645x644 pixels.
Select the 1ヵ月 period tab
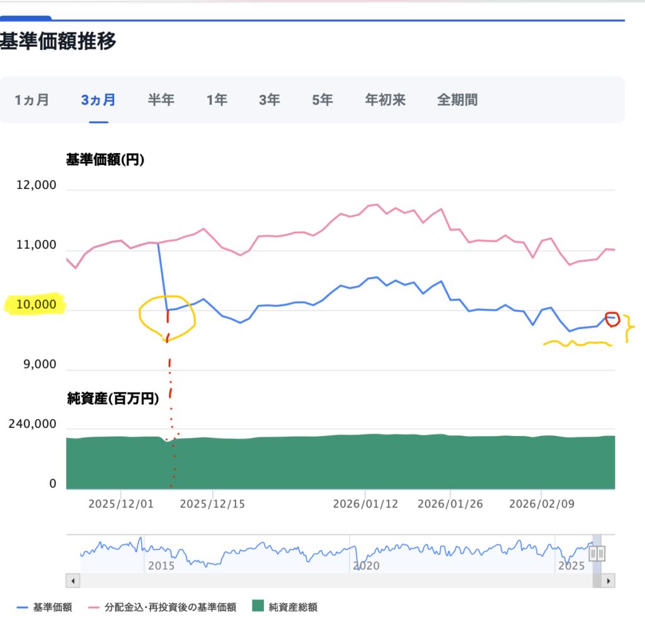coord(31,100)
